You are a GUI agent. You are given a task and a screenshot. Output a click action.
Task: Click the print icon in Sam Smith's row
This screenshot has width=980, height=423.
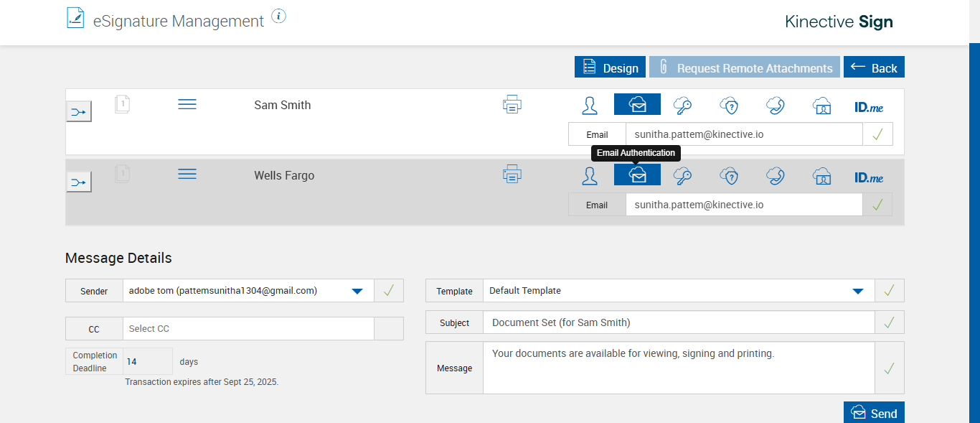(512, 105)
